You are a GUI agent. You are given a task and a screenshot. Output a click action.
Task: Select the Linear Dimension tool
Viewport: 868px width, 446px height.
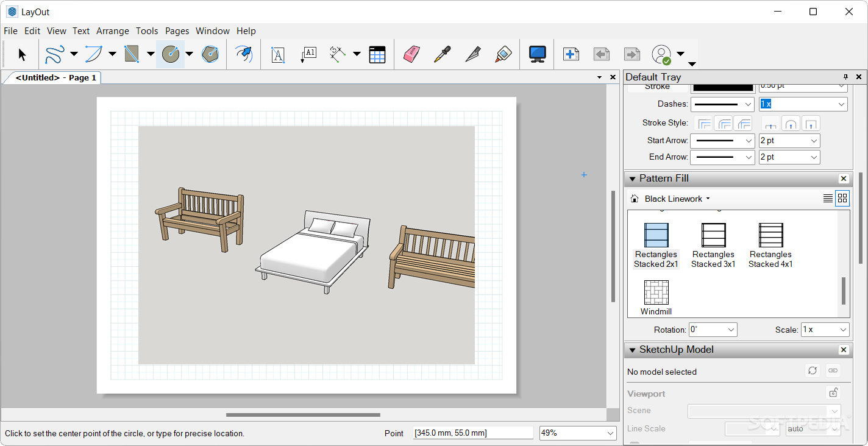(338, 55)
